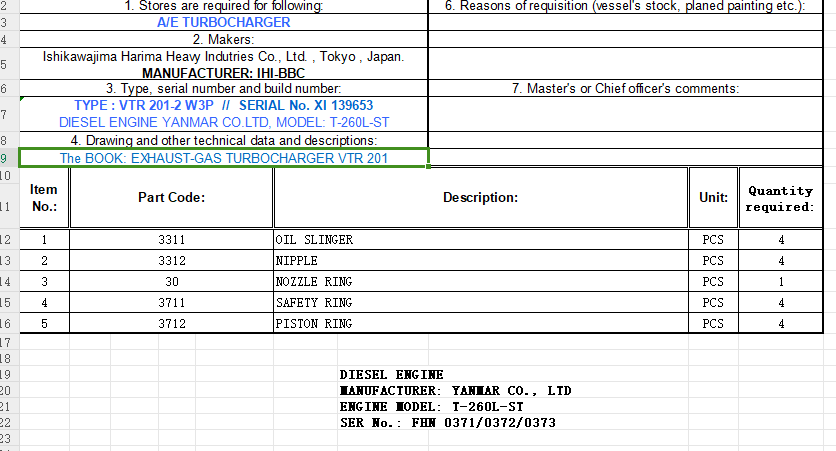Viewport: 836px width, 451px height.
Task: Select the quantity cell for NOZZLE RING
Action: coord(780,282)
